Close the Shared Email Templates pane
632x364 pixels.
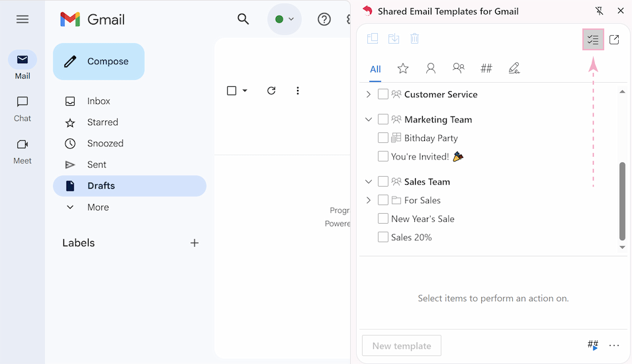click(x=621, y=11)
